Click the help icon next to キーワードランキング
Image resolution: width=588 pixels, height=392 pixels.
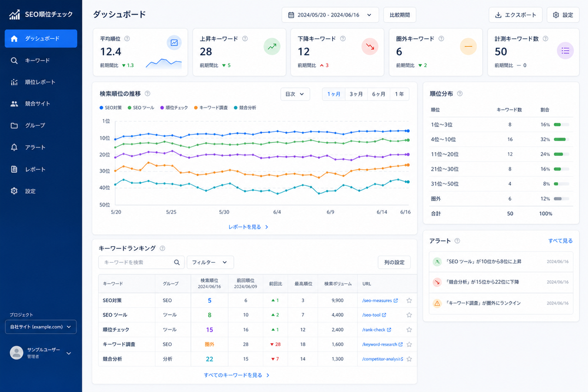pyautogui.click(x=162, y=248)
